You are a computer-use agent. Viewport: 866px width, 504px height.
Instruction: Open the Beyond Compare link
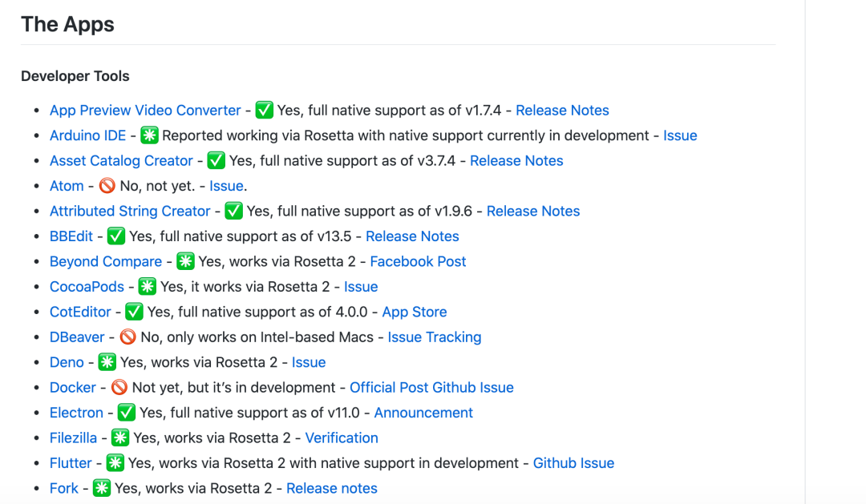(x=106, y=262)
